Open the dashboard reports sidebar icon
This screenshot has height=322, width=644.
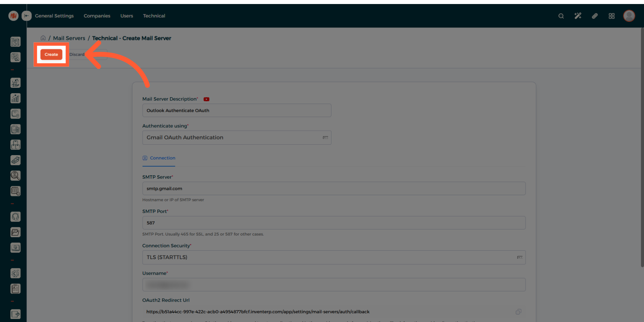coord(15,42)
